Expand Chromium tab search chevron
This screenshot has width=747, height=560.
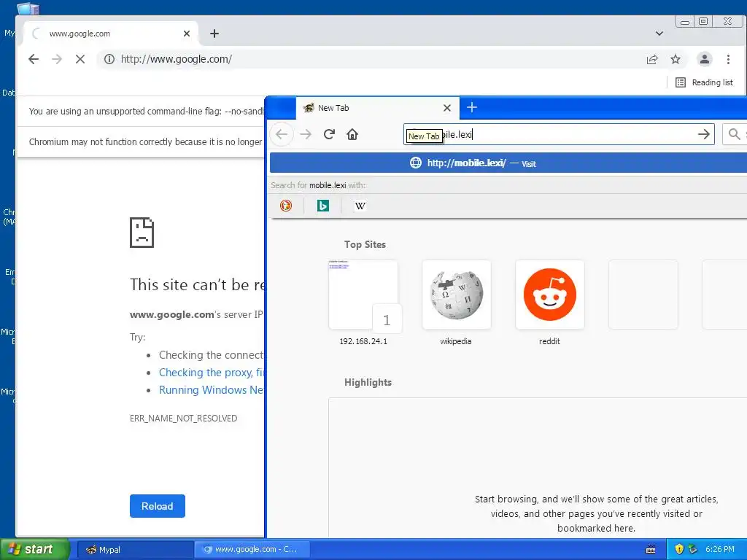(x=659, y=34)
